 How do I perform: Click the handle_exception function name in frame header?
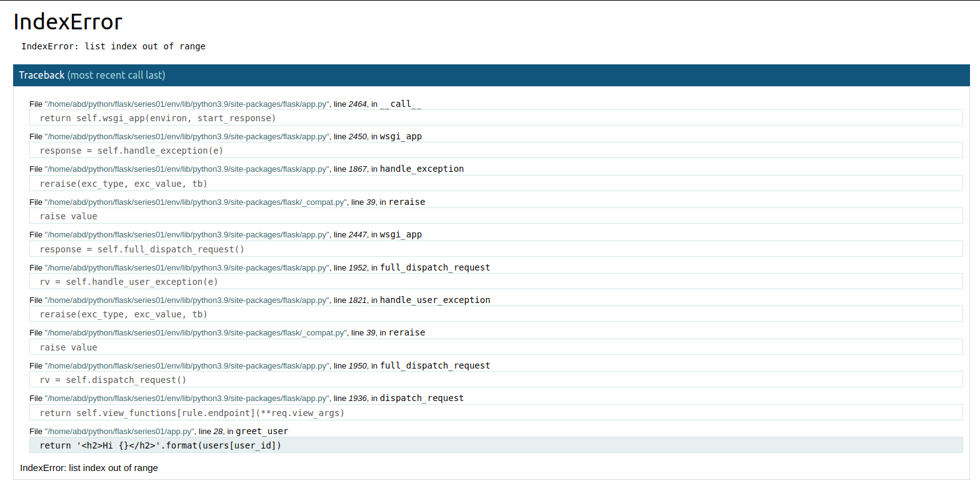coord(422,169)
